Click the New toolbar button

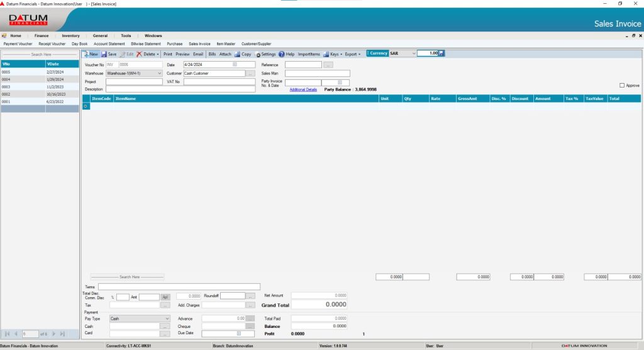point(91,54)
